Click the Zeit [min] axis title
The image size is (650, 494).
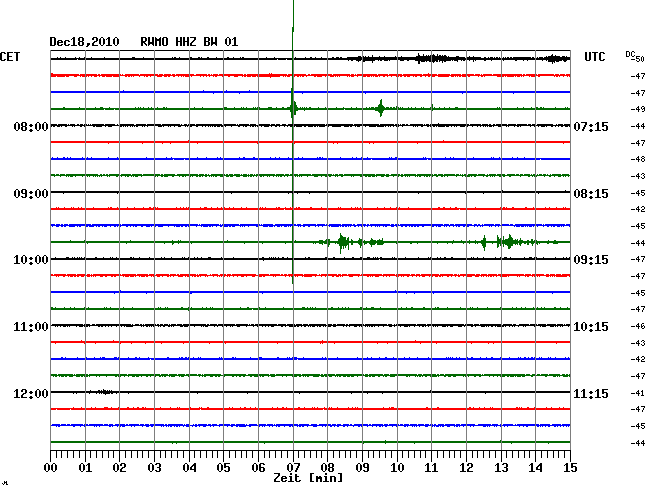click(x=308, y=478)
